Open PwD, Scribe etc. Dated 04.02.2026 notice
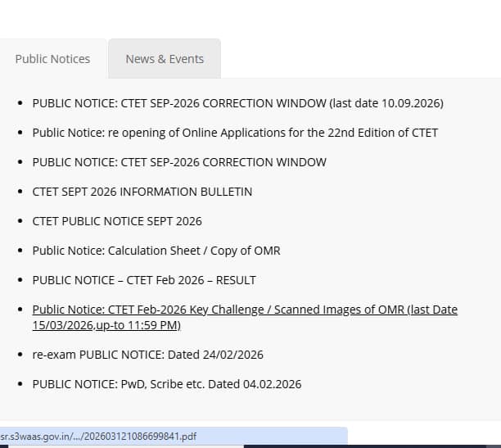 [167, 384]
